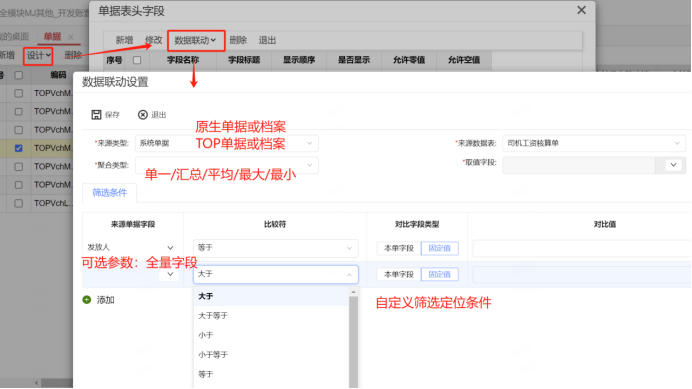Viewport: 692px width, 389px height.
Task: Click the left arrow on horizontal scrollbar
Action: click(37, 383)
